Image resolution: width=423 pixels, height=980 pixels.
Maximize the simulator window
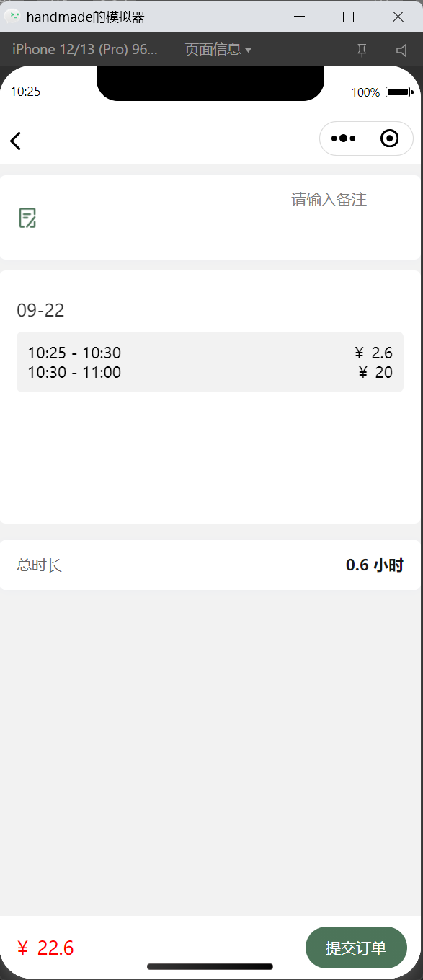348,17
